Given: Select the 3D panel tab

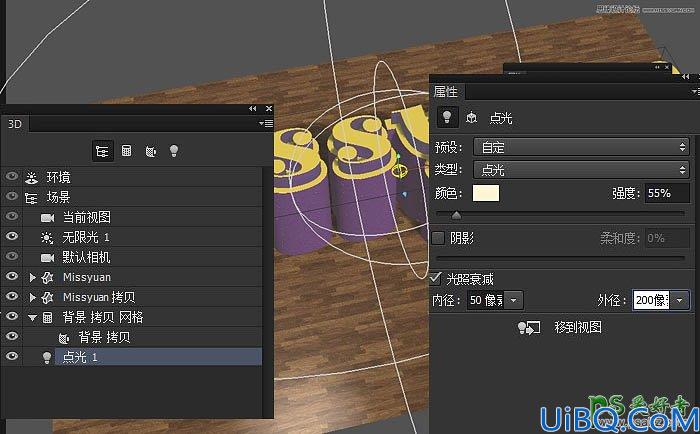Looking at the screenshot, I should tap(15, 124).
